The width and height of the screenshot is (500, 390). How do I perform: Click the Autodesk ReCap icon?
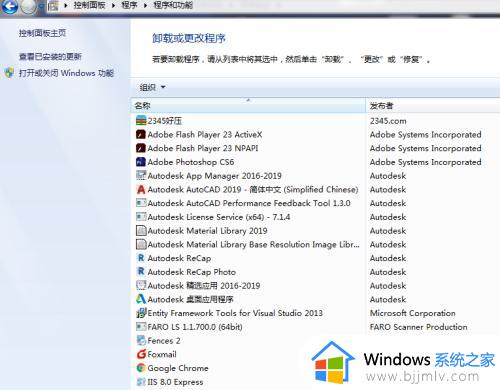pyautogui.click(x=141, y=258)
